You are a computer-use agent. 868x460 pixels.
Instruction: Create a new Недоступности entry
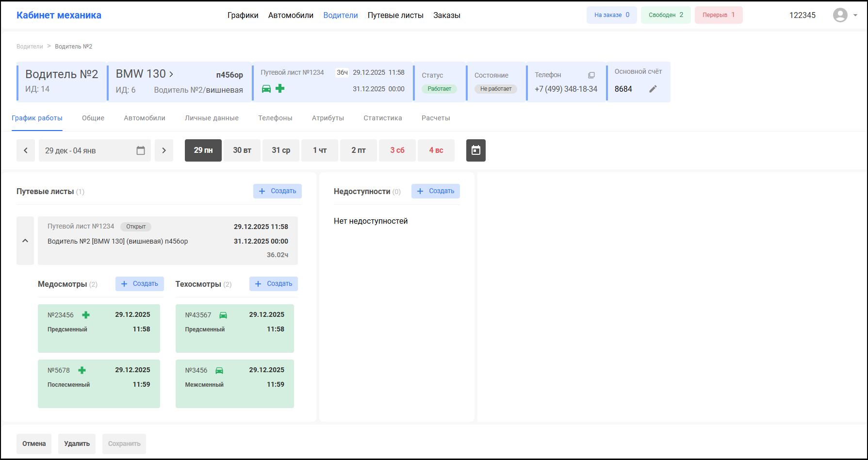[435, 191]
